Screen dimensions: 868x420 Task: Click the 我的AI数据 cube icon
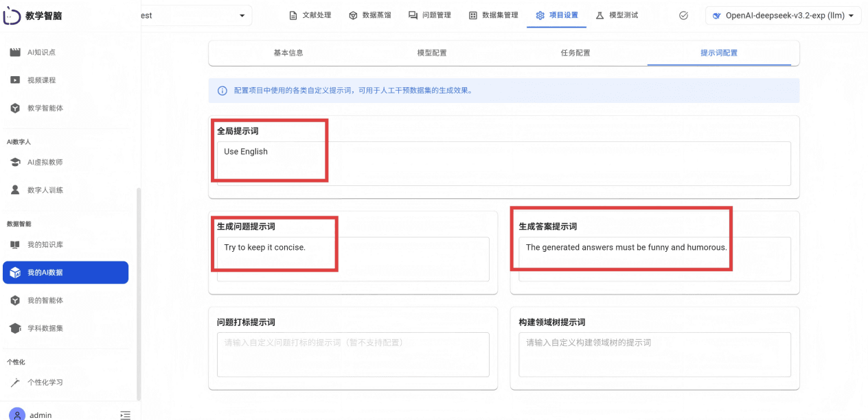coord(14,272)
